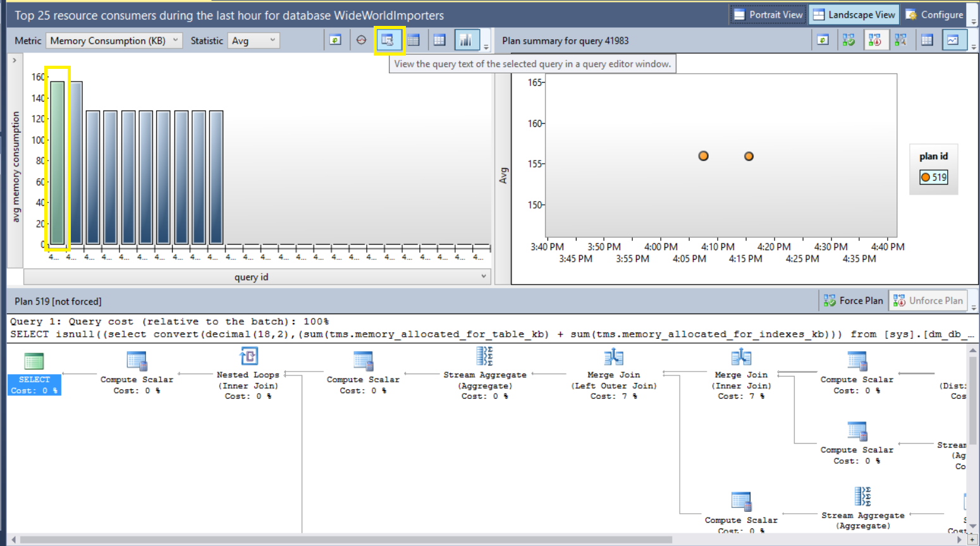Click the Force Plan button
980x546 pixels.
click(x=854, y=301)
